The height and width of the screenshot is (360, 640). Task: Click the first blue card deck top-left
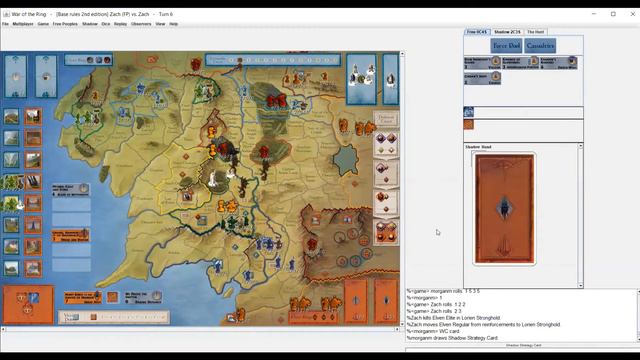click(16, 76)
